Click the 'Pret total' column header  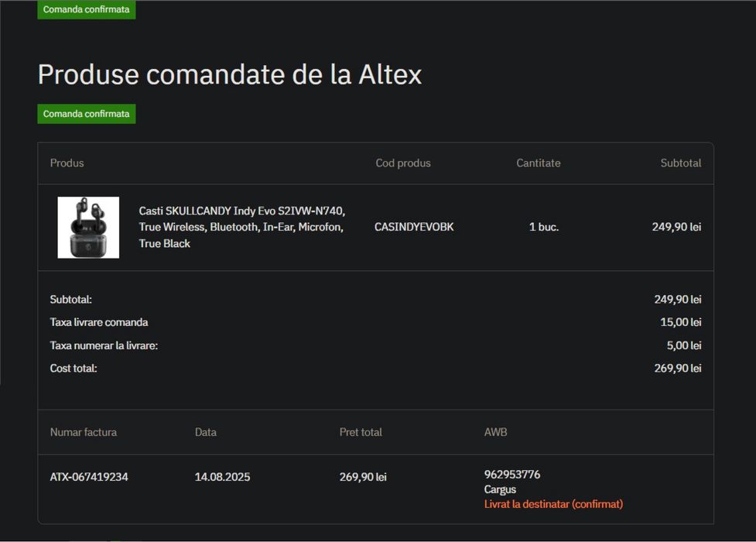coord(361,432)
